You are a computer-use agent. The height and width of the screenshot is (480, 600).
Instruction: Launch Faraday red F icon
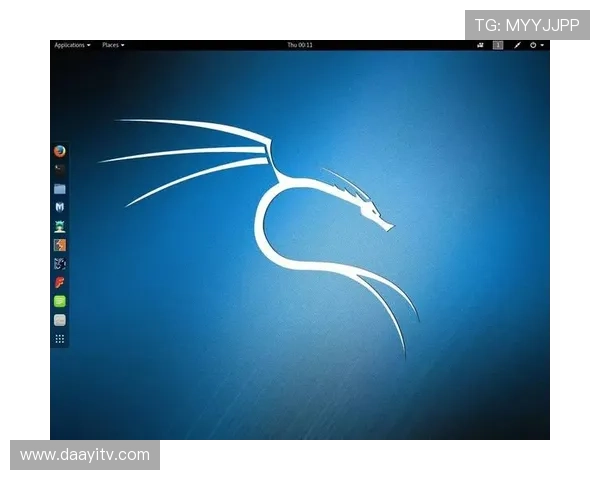coord(60,283)
